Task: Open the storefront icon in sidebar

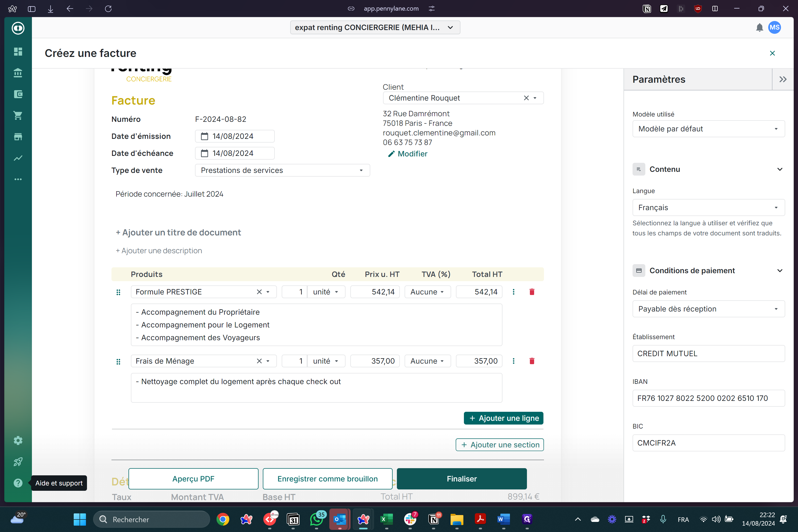Action: point(18,137)
